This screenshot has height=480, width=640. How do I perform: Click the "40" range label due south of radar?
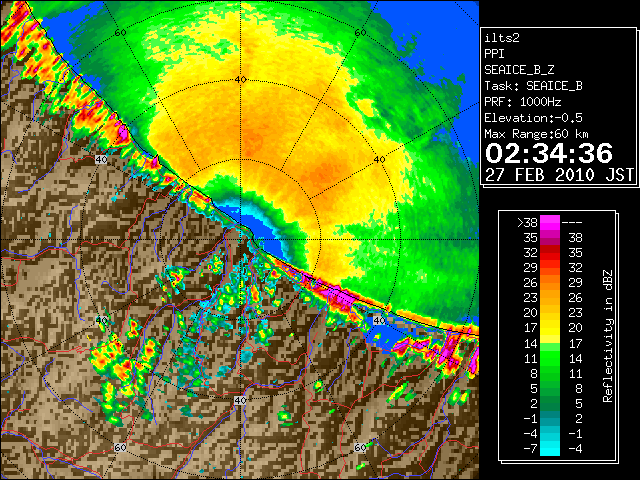[x=240, y=400]
